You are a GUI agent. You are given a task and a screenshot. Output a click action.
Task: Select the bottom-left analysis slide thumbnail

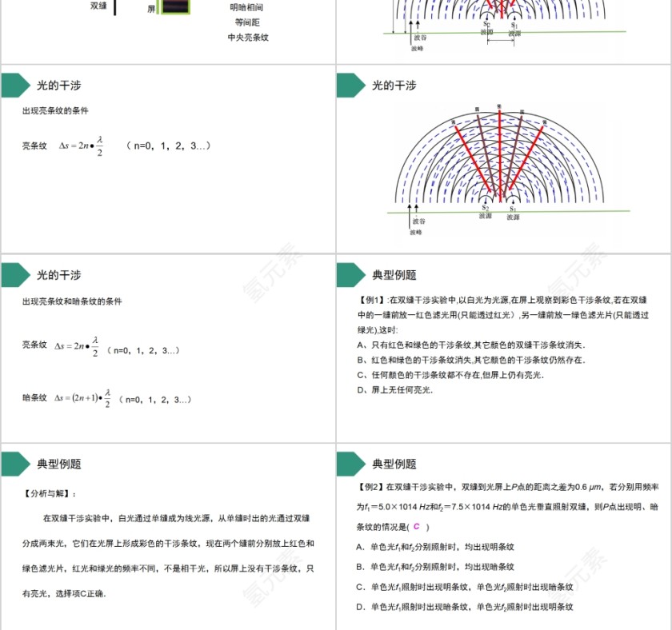pyautogui.click(x=168, y=536)
